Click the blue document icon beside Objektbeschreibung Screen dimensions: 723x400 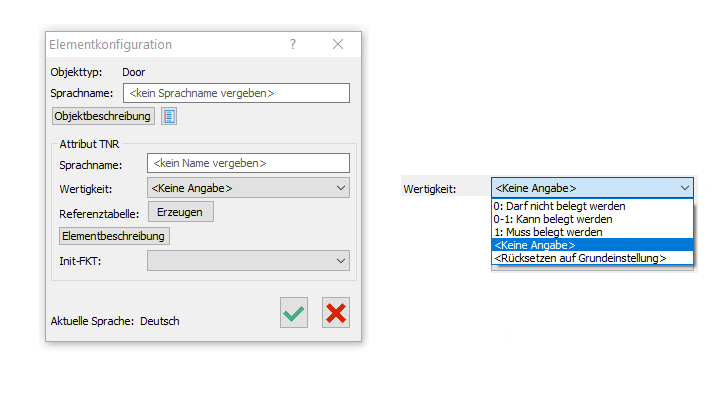click(169, 116)
